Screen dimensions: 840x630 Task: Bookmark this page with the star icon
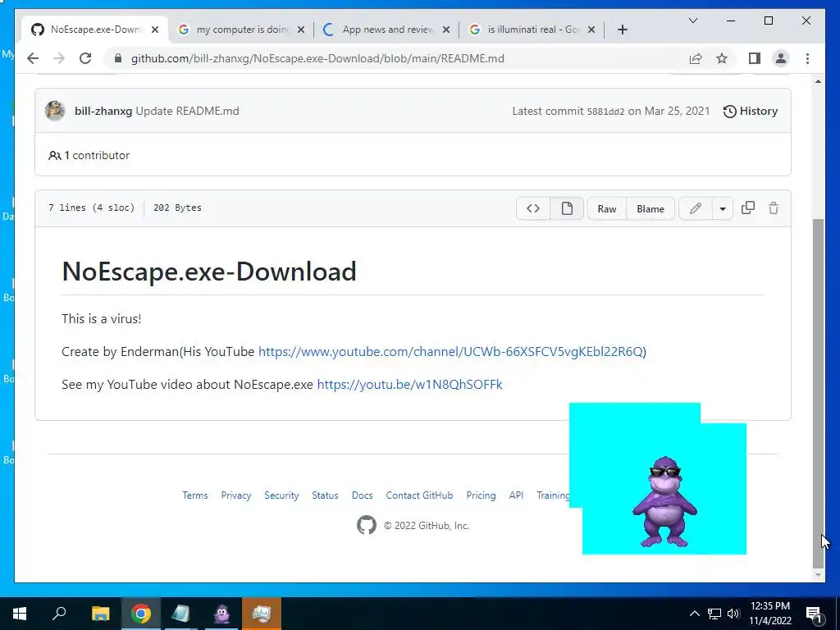[722, 58]
